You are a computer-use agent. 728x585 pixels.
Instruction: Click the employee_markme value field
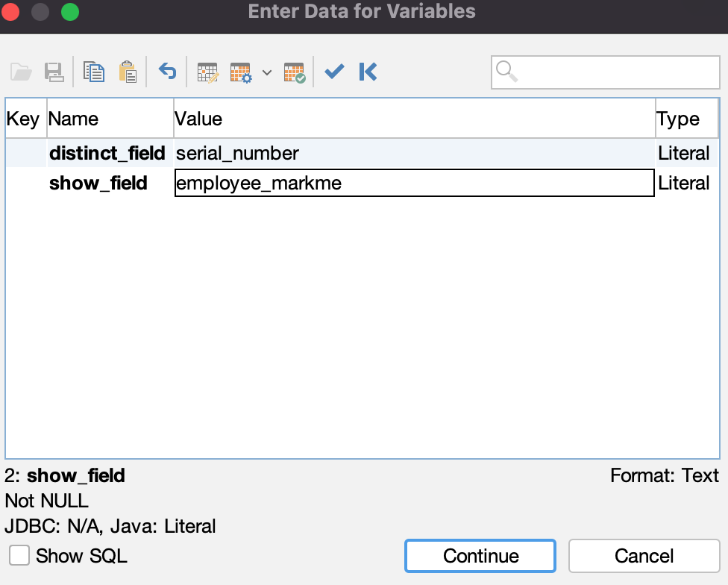[414, 183]
